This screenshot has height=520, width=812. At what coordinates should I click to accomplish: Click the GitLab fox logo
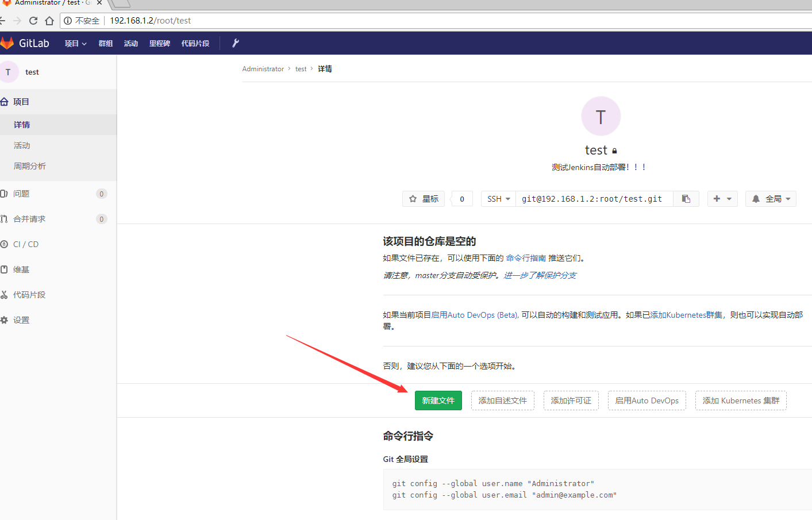click(7, 43)
